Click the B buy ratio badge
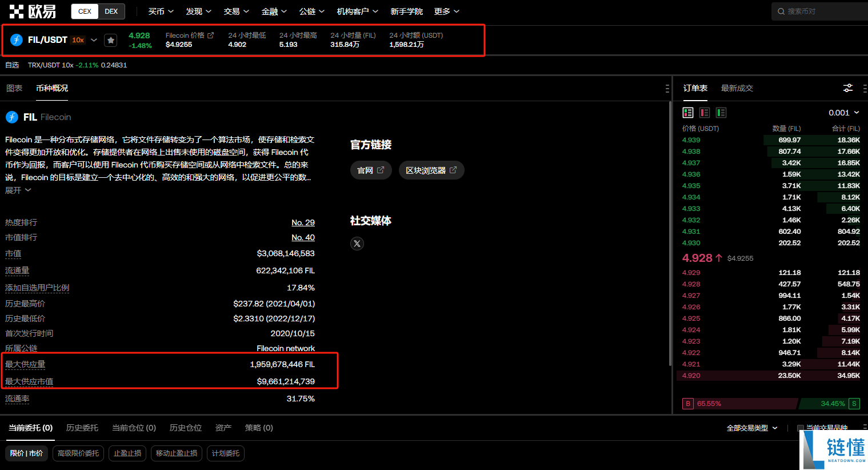The image size is (868, 470). (x=688, y=404)
